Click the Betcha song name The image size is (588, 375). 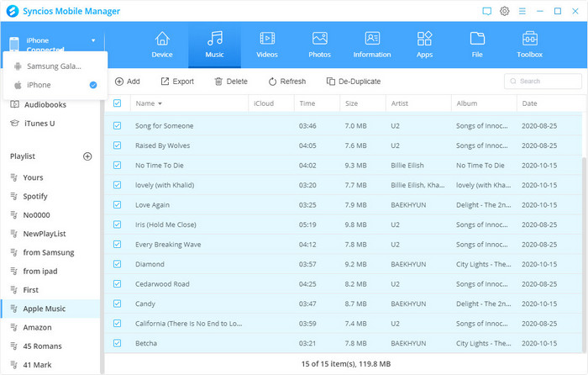click(x=146, y=343)
